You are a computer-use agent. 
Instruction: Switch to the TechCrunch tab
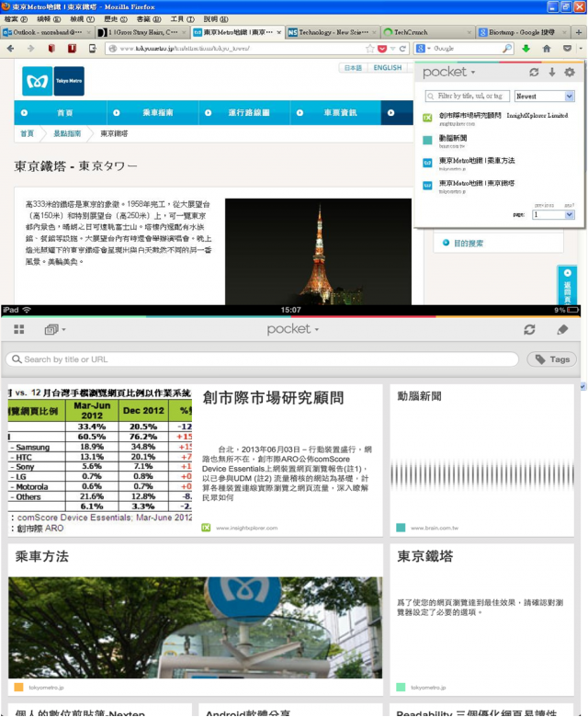point(426,32)
